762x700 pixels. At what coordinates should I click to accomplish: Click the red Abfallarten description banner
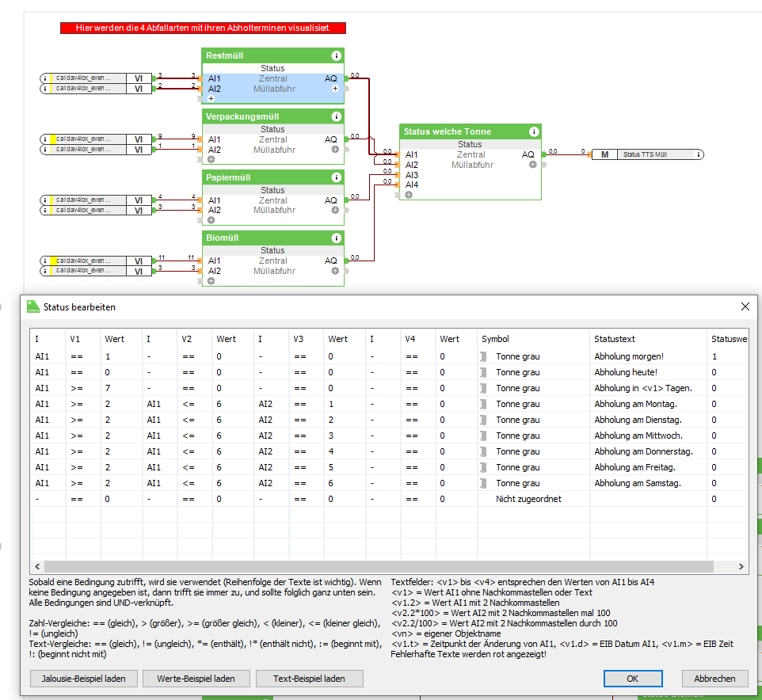(x=203, y=29)
